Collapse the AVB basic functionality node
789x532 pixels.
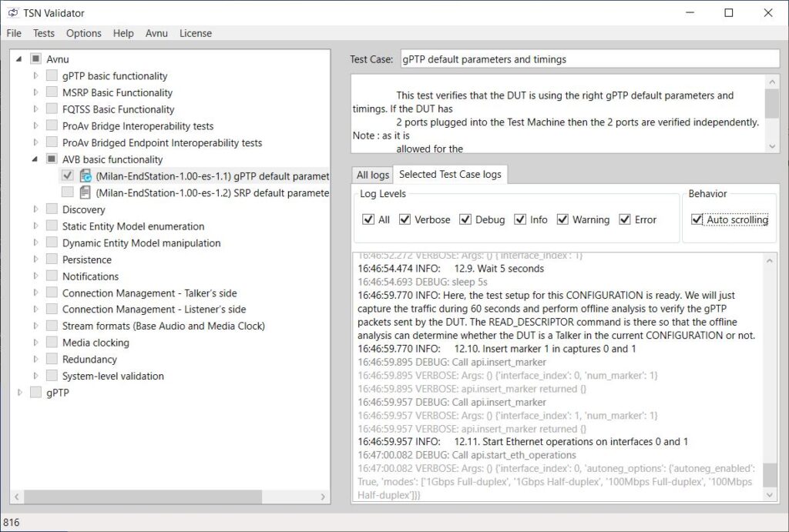pos(35,159)
